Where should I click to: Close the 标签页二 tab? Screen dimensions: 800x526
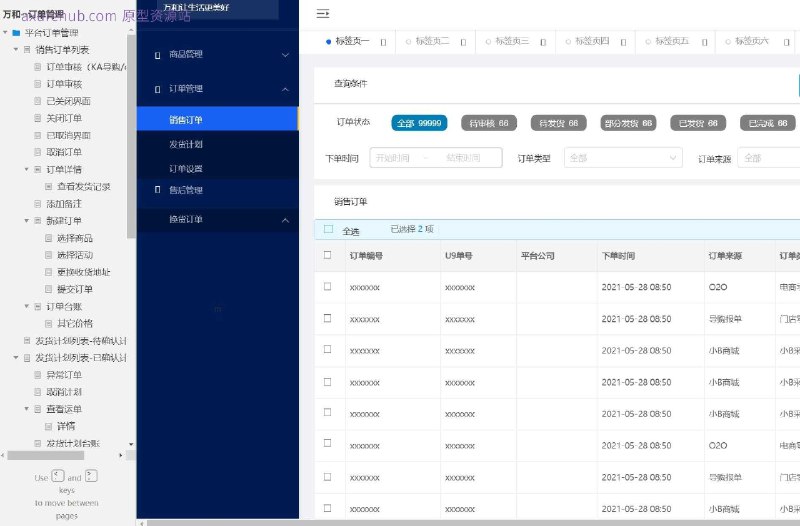(463, 42)
